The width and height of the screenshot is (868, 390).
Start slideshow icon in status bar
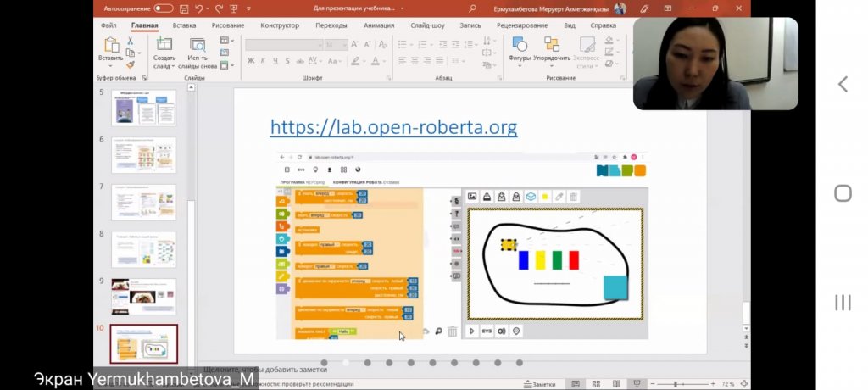(637, 384)
